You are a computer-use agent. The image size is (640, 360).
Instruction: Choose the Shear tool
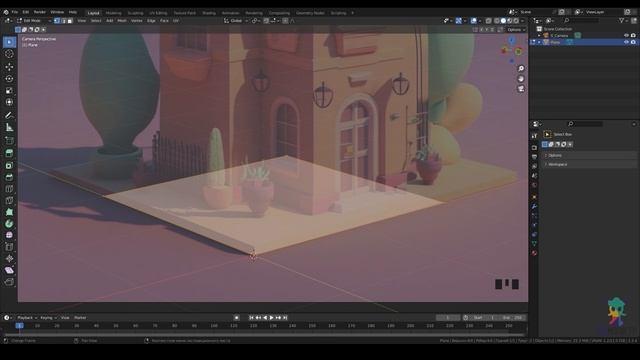click(x=9, y=270)
